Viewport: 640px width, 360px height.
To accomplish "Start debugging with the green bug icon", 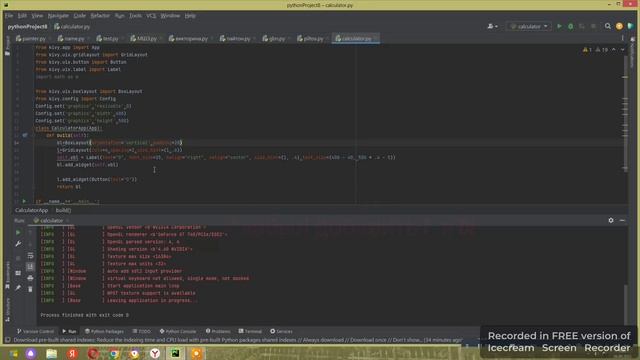I will pos(571,26).
